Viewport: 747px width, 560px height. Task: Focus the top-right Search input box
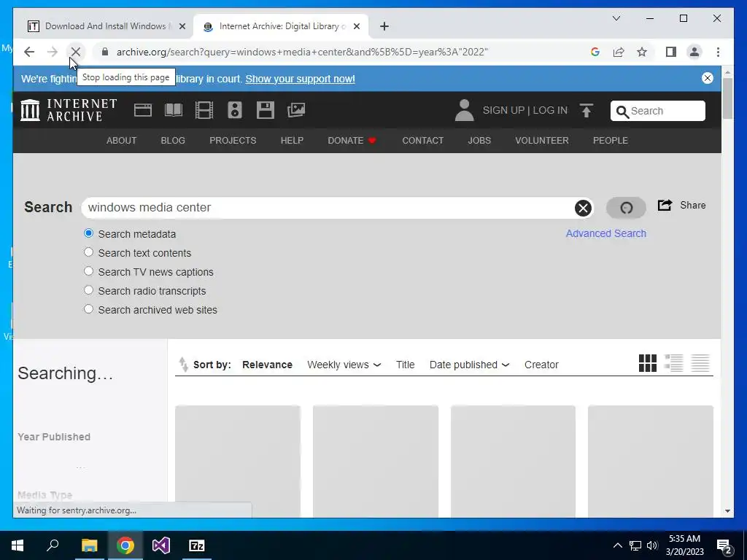click(658, 111)
